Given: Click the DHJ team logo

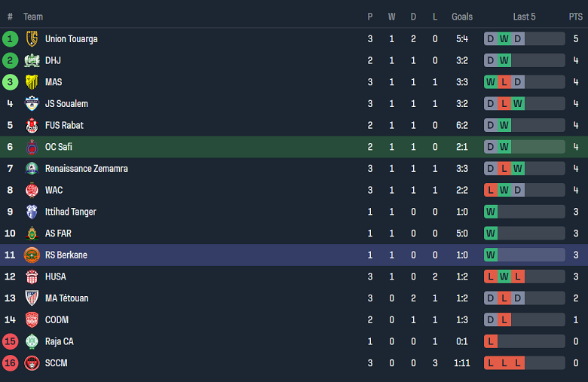Looking at the screenshot, I should tap(32, 60).
